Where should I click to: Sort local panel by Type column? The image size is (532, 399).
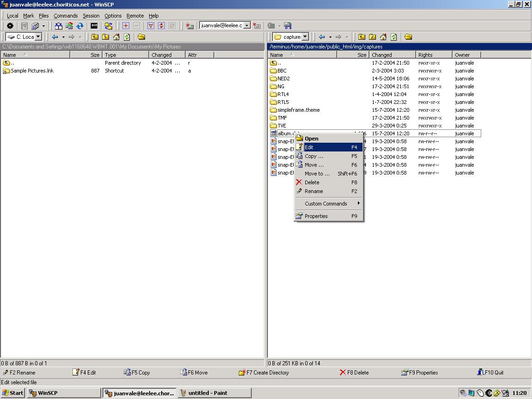pyautogui.click(x=126, y=54)
